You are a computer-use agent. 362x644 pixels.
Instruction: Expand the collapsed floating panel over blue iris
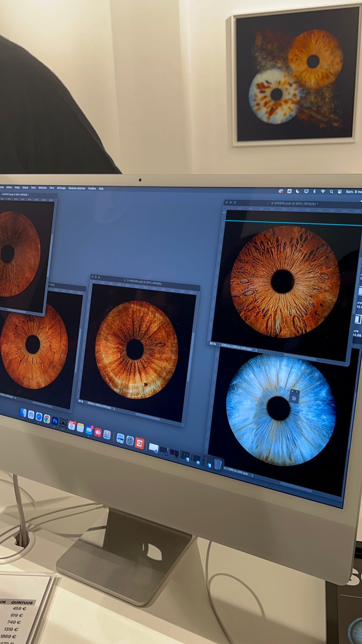(x=297, y=391)
